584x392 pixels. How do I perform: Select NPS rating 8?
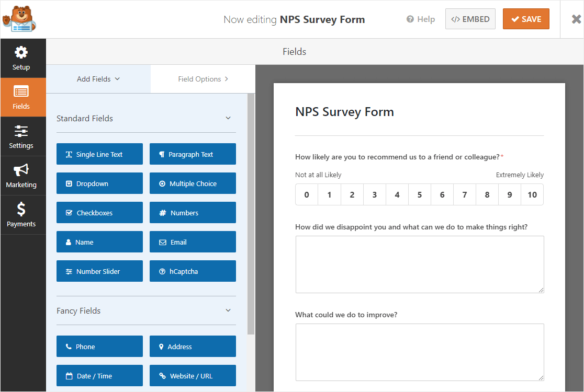click(x=487, y=194)
